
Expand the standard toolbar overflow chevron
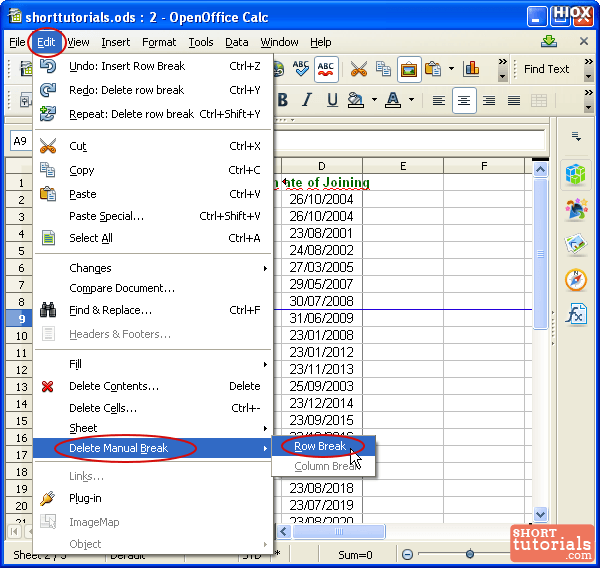502,61
